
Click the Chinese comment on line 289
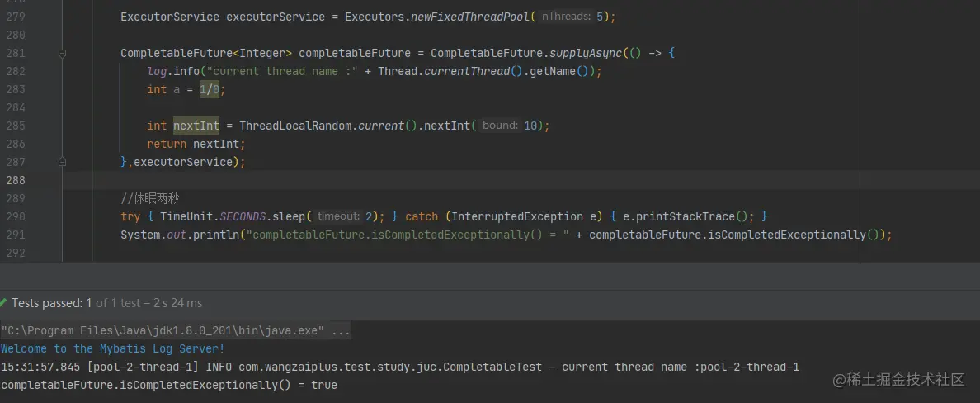[x=151, y=198]
